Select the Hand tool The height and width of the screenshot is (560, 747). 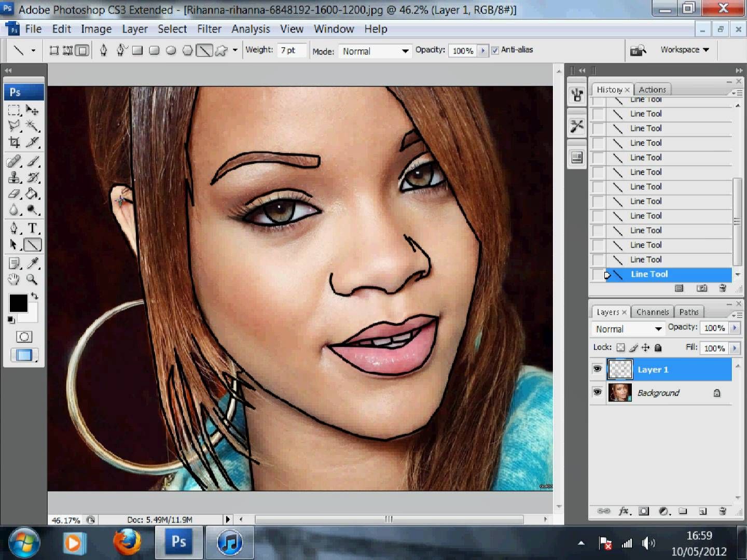coord(14,280)
